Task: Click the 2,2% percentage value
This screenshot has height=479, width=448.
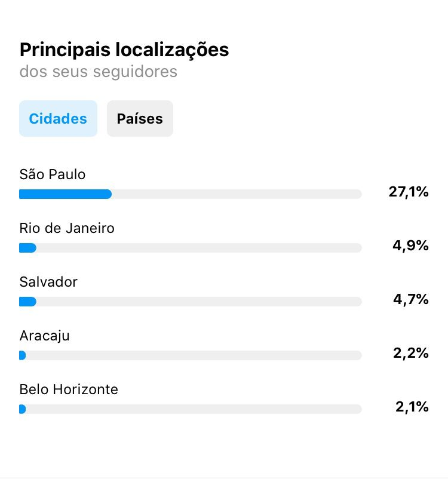Action: coord(411,353)
